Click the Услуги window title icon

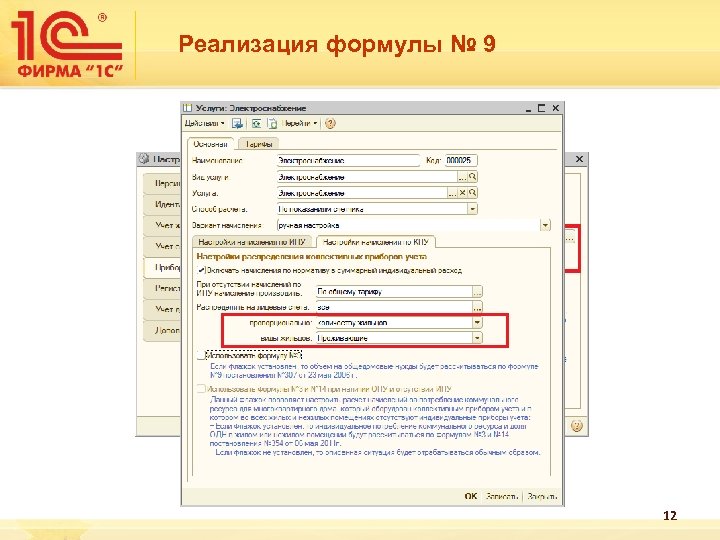point(187,108)
